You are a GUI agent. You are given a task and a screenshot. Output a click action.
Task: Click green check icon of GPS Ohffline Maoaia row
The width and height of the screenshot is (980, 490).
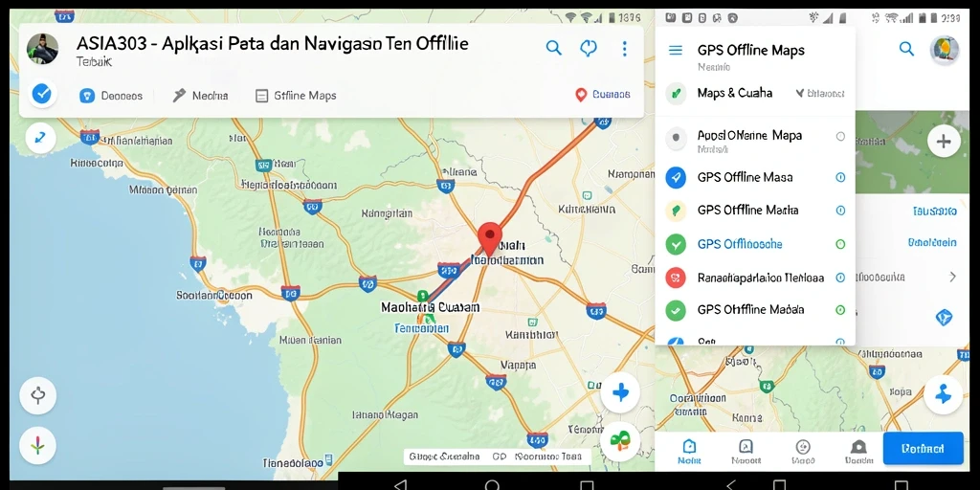[x=676, y=311]
